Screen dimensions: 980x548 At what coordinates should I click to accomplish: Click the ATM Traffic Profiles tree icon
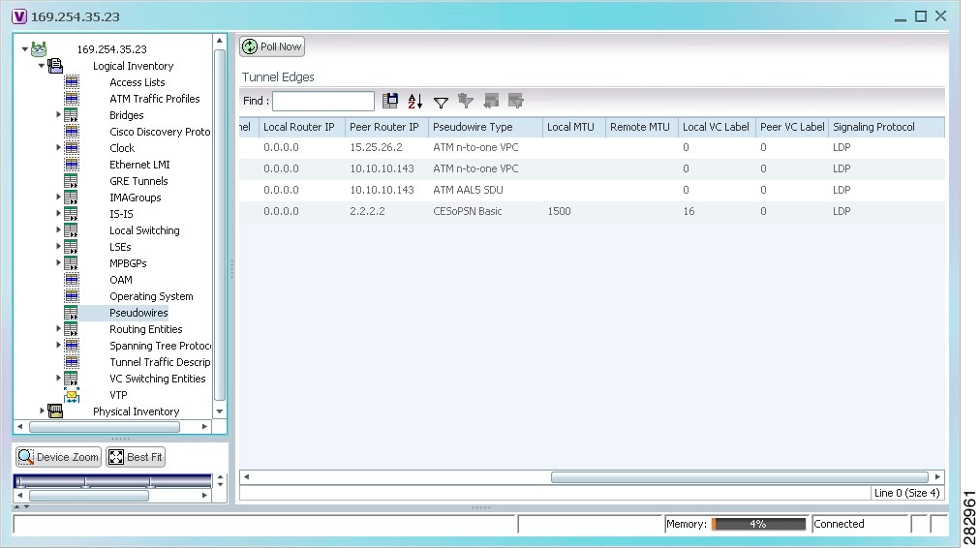click(x=72, y=98)
